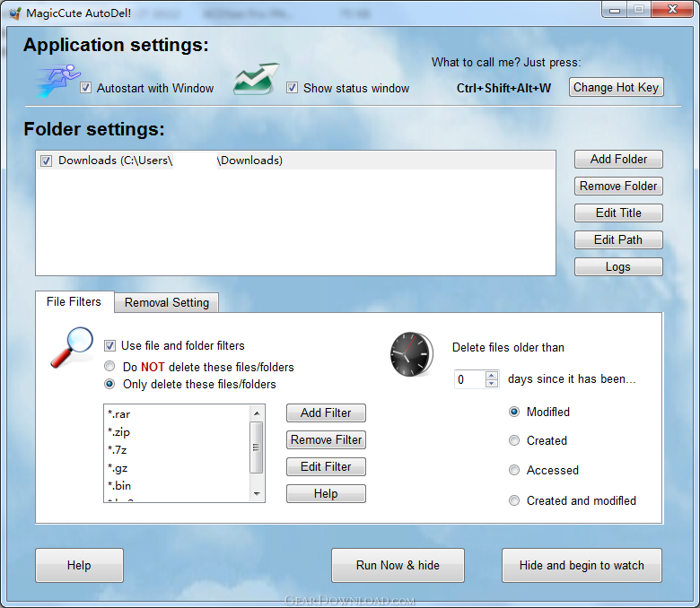Open the Logs button
This screenshot has height=608, width=700.
click(618, 266)
